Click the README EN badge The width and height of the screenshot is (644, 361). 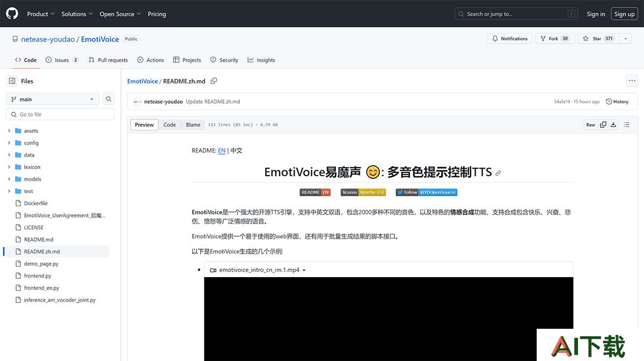pyautogui.click(x=315, y=192)
